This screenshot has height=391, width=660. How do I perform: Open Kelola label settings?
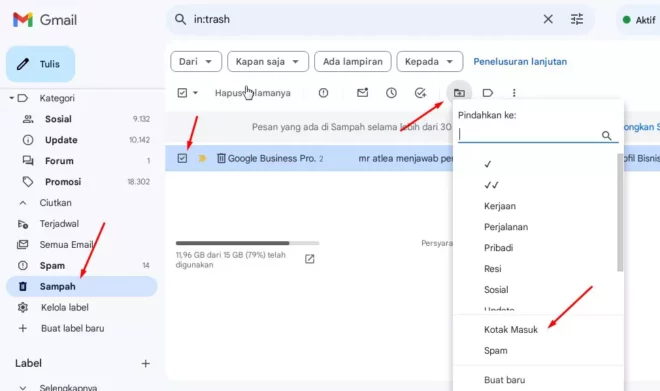click(x=65, y=308)
